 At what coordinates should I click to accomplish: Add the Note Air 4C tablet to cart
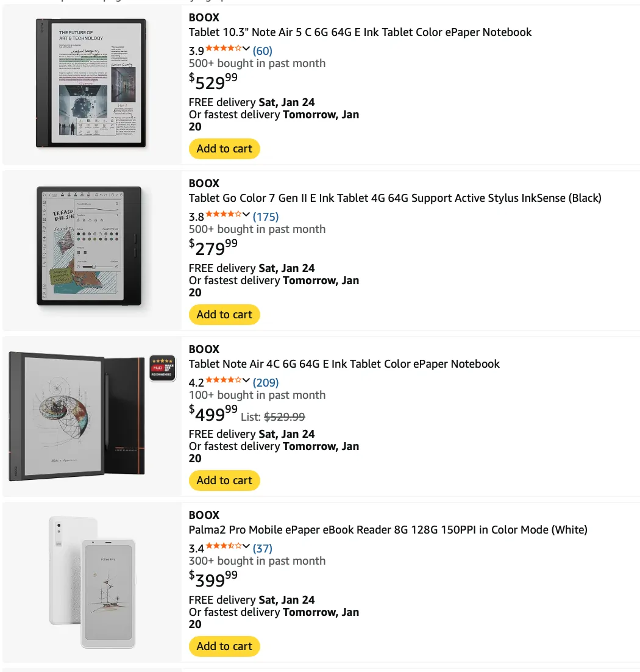click(224, 481)
